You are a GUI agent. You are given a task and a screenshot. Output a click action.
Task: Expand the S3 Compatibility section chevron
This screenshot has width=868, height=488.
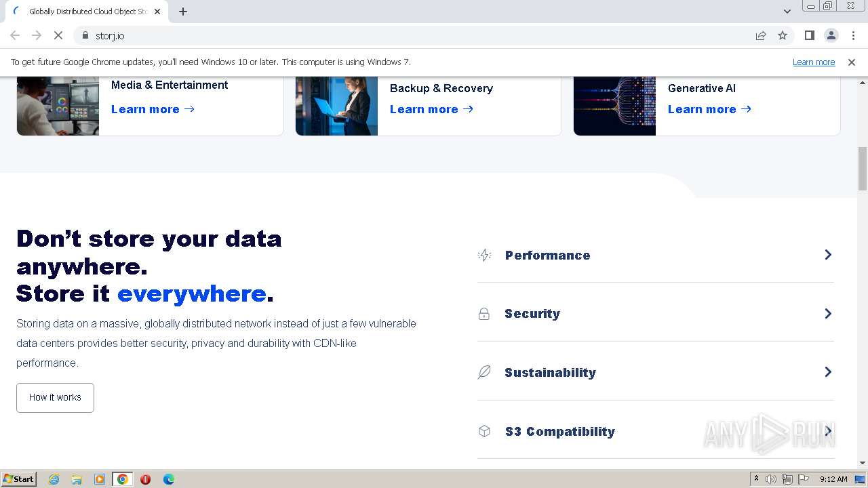point(828,431)
